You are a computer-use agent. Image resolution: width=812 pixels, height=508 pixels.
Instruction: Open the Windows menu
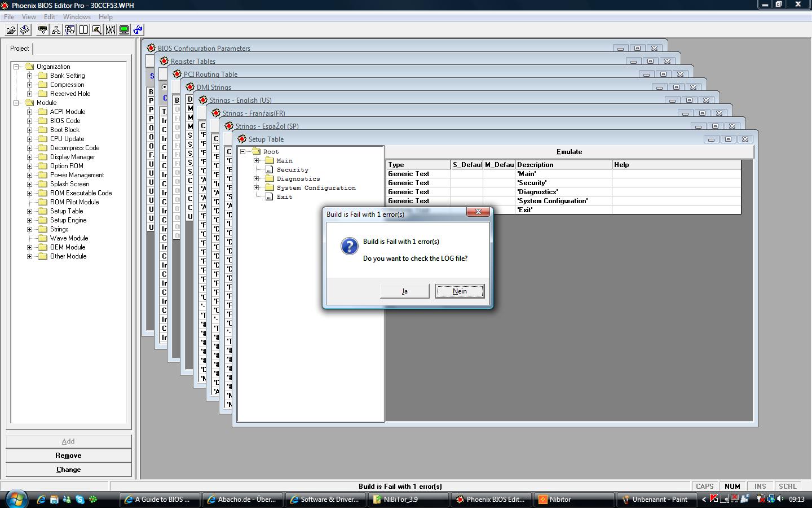click(x=77, y=16)
